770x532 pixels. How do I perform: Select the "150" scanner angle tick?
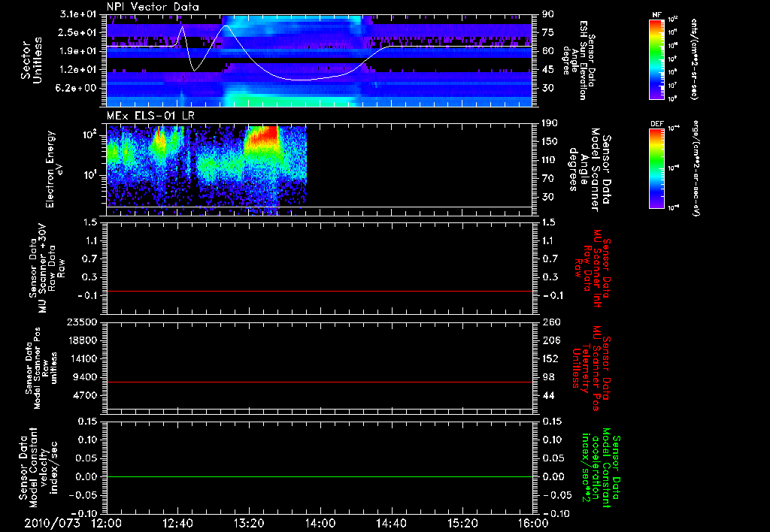click(x=550, y=141)
